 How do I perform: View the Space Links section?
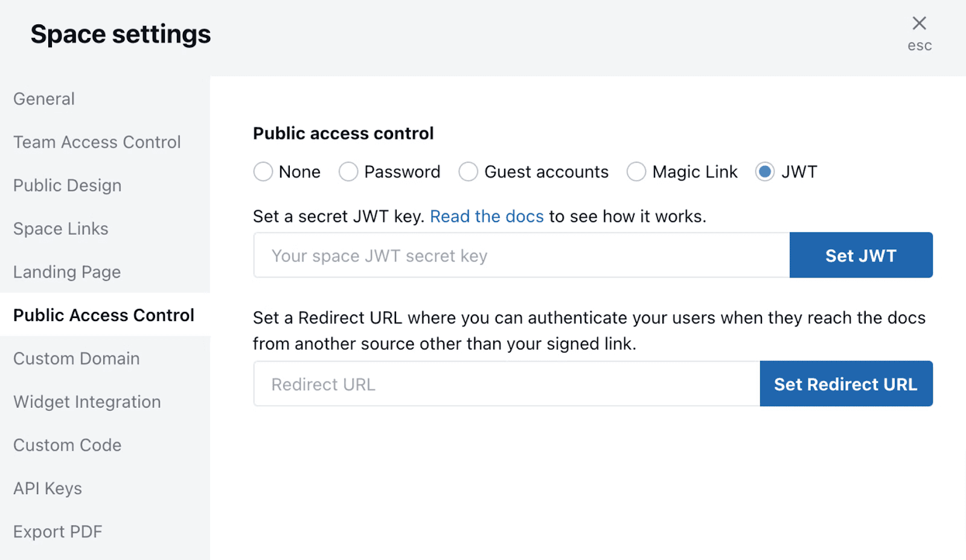tap(60, 229)
